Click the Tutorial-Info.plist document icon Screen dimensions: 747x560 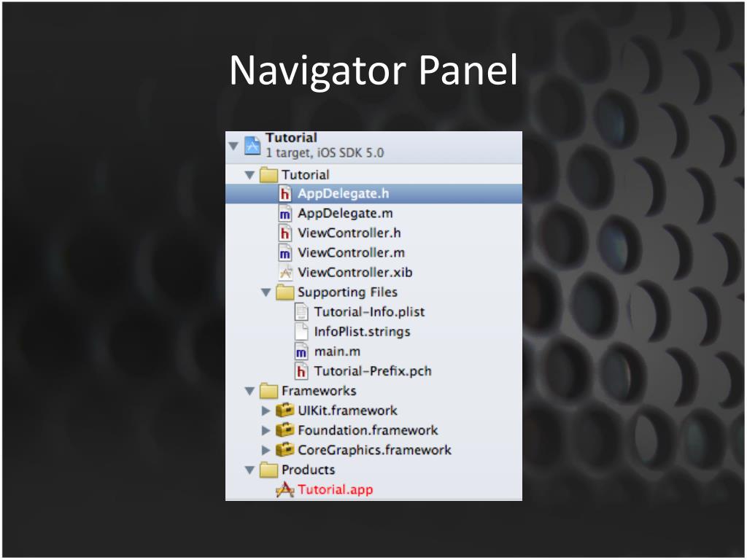click(x=301, y=312)
